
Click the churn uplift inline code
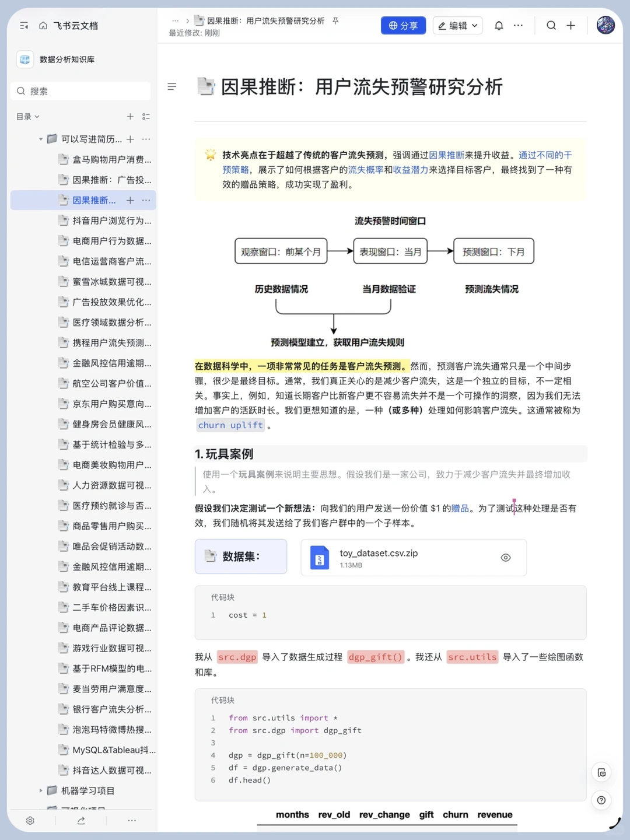pyautogui.click(x=230, y=425)
